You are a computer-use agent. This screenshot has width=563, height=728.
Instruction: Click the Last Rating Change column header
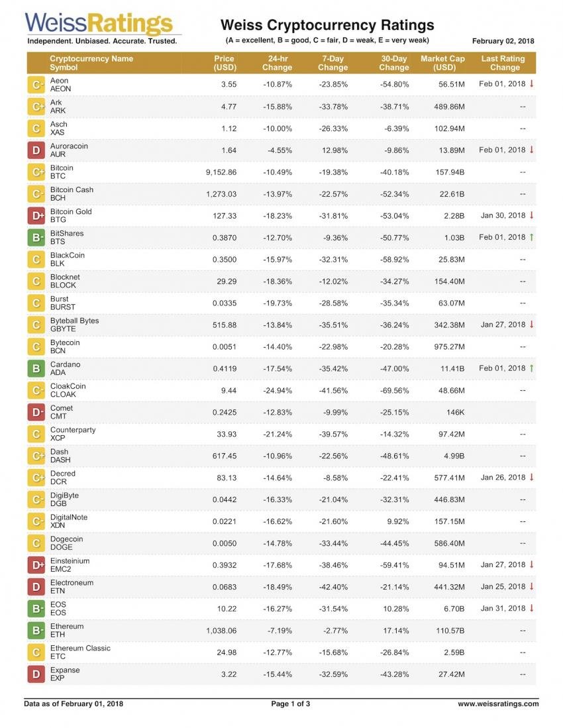505,63
